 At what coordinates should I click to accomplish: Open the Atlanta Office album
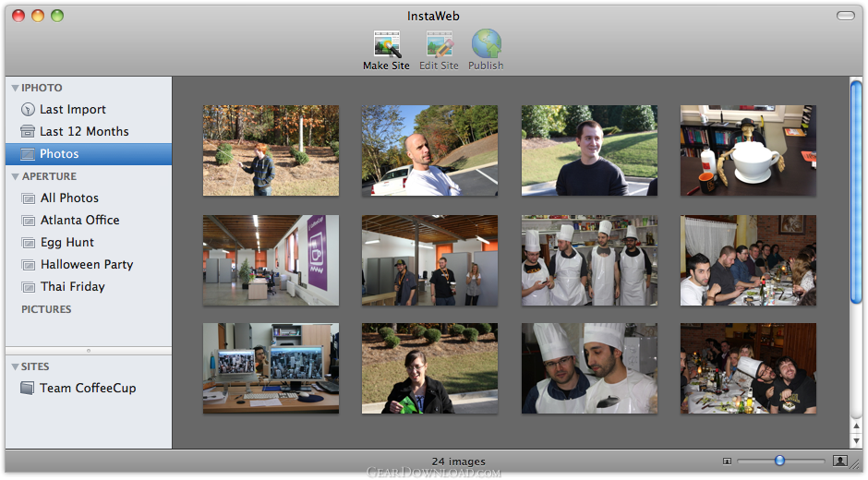coord(89,221)
